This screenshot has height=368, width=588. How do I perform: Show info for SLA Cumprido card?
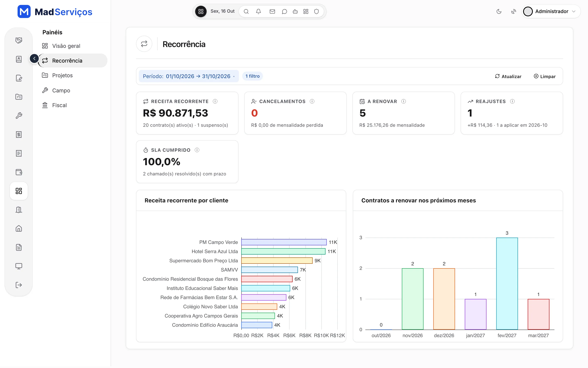click(197, 150)
